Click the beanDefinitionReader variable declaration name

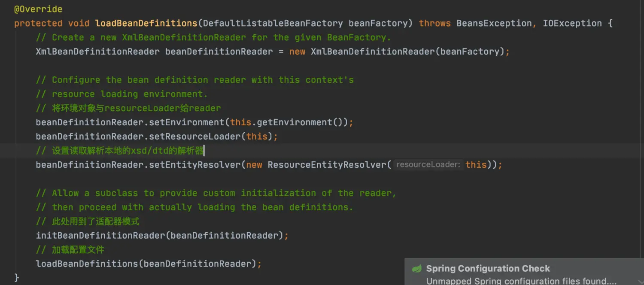(x=219, y=52)
